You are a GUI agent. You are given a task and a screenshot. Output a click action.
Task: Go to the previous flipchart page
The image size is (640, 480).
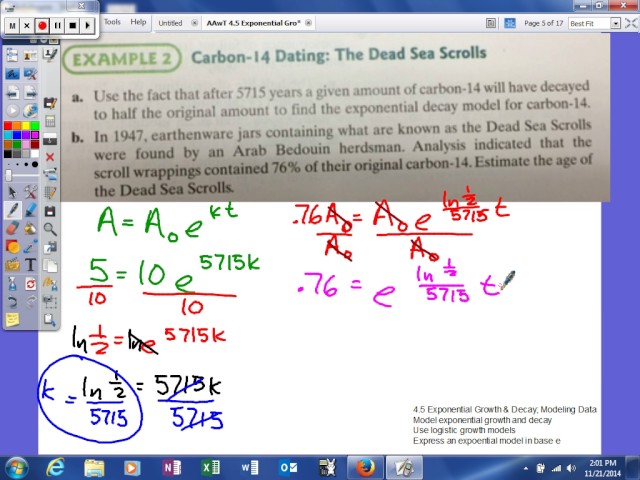pyautogui.click(x=12, y=93)
